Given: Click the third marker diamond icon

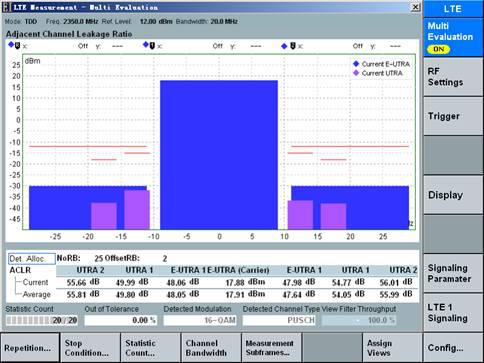Looking at the screenshot, I should [284, 46].
